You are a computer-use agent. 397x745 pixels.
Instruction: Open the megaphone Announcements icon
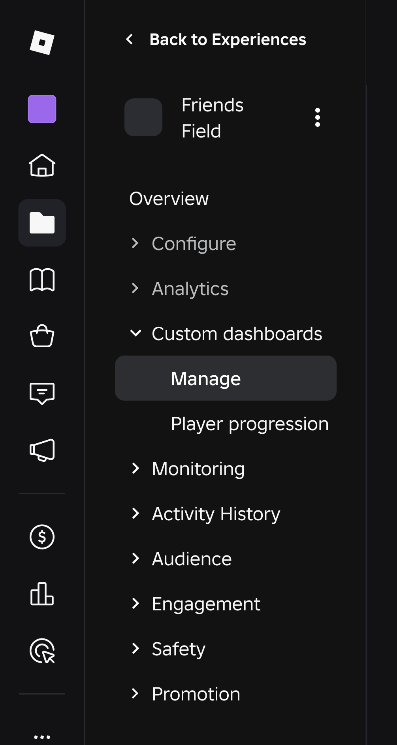coord(42,450)
